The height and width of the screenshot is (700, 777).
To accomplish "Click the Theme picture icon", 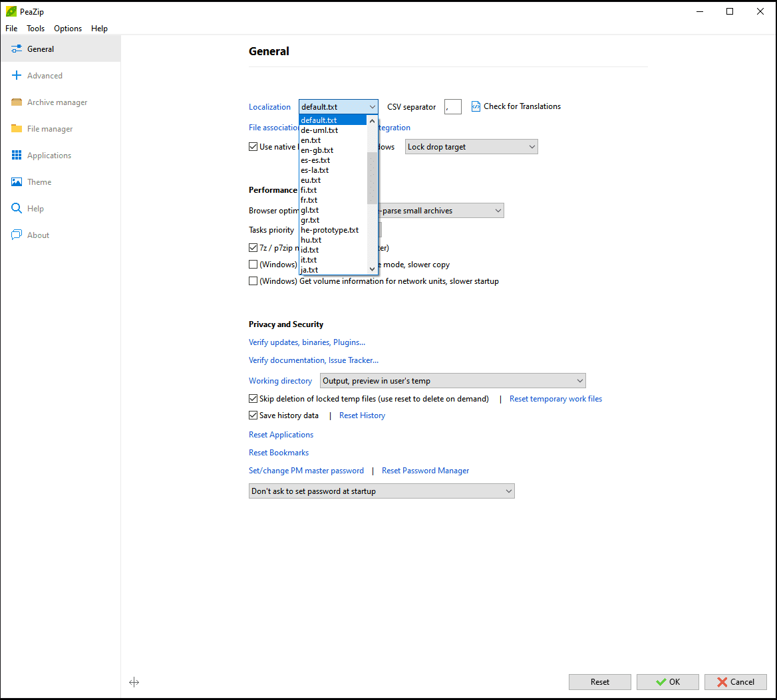I will (x=17, y=181).
